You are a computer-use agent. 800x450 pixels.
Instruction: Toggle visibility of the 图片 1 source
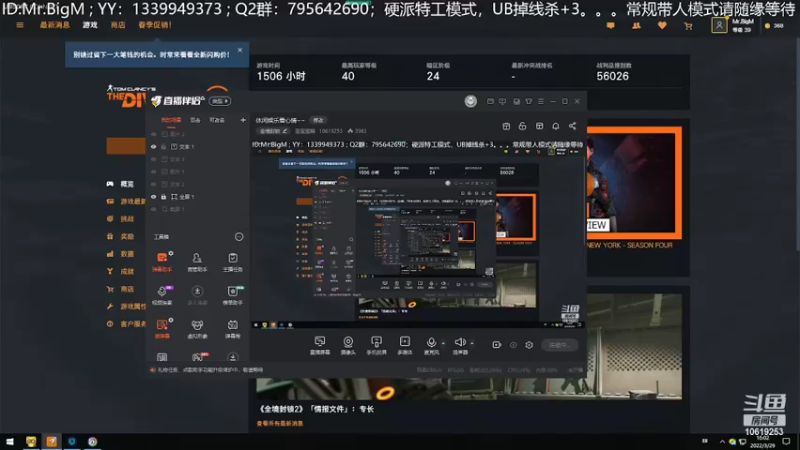154,171
